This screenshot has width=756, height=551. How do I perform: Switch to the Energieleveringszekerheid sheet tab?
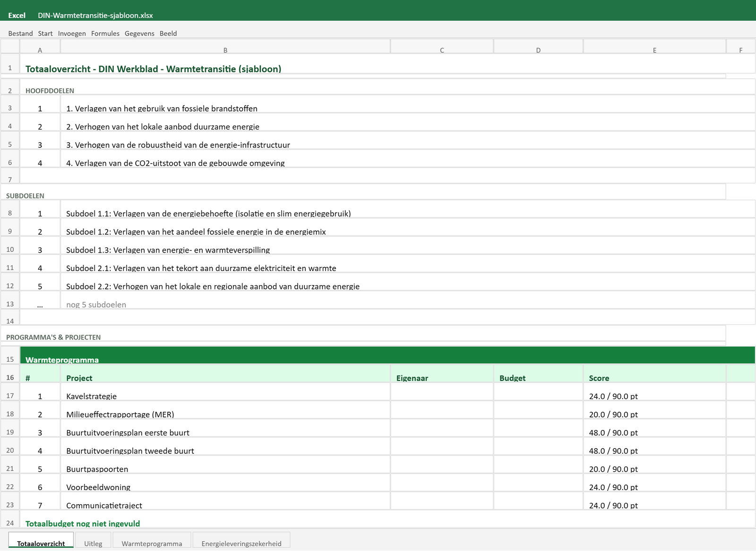[241, 540]
